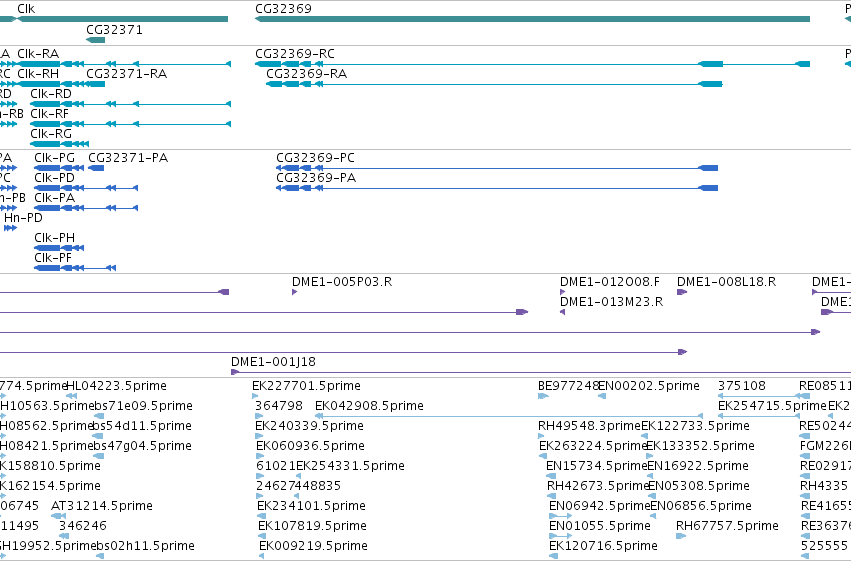
Task: Click EST EK122733.5prime
Action: 695,426
